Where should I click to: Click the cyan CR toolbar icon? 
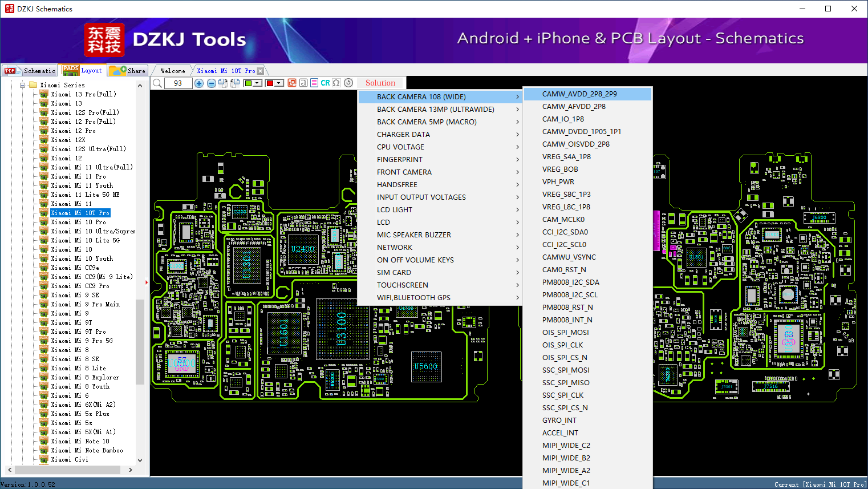point(325,83)
